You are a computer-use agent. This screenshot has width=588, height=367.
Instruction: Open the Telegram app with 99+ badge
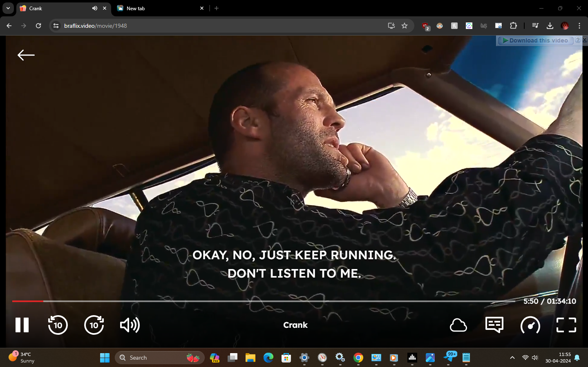[449, 357]
